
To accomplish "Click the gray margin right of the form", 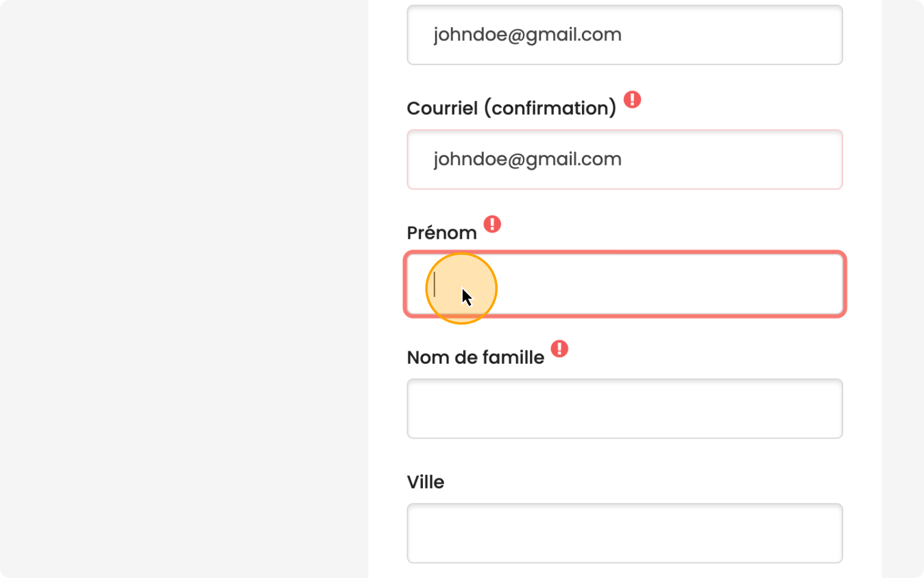I will pyautogui.click(x=902, y=290).
